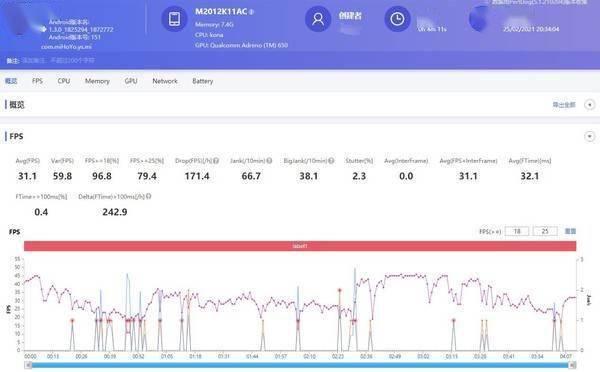This screenshot has height=372, width=600.
Task: Click the info icon beside BigJank(/10min)
Action: pyautogui.click(x=331, y=161)
